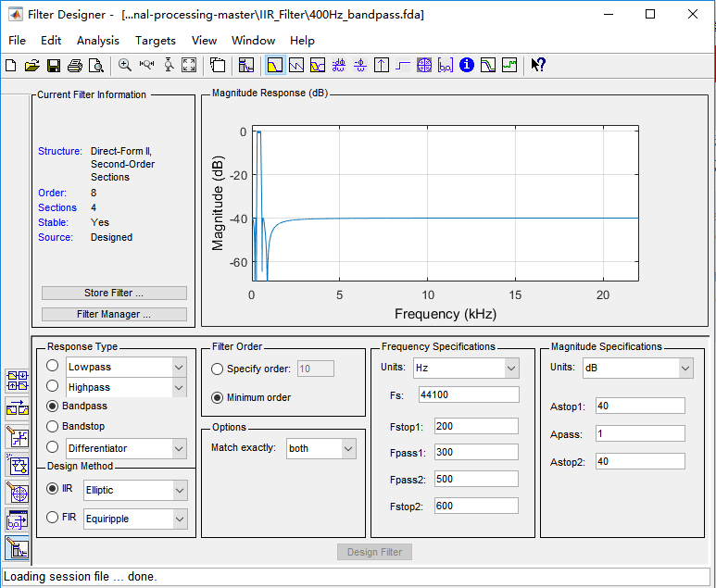Viewport: 716px width, 588px height.
Task: Click the Fs sampling frequency field
Action: click(x=469, y=394)
